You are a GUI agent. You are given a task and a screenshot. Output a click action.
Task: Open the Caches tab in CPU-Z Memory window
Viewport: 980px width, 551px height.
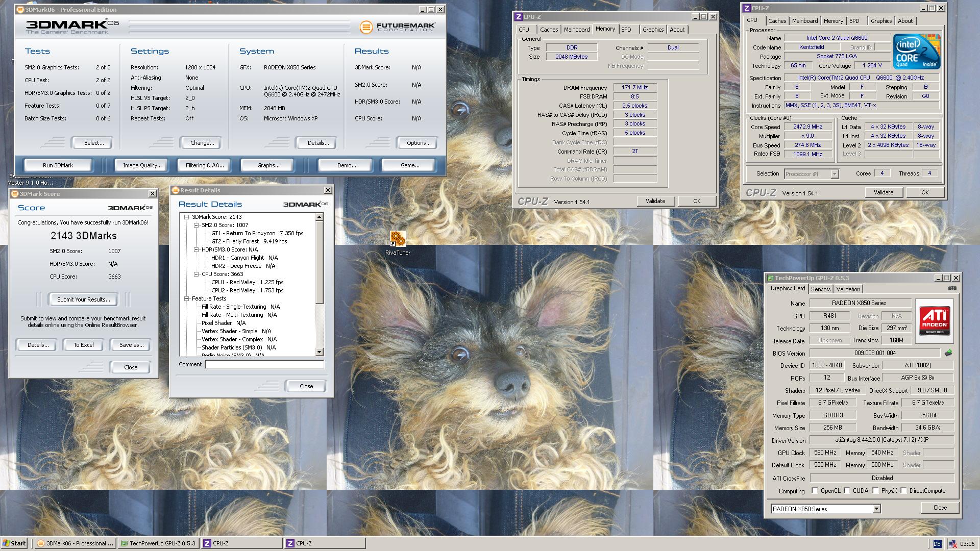point(549,30)
